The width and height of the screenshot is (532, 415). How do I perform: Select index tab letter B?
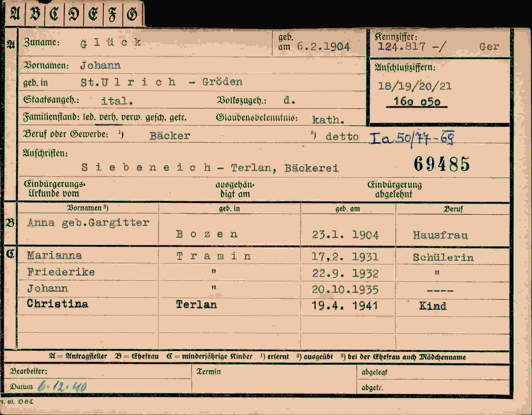coord(35,14)
